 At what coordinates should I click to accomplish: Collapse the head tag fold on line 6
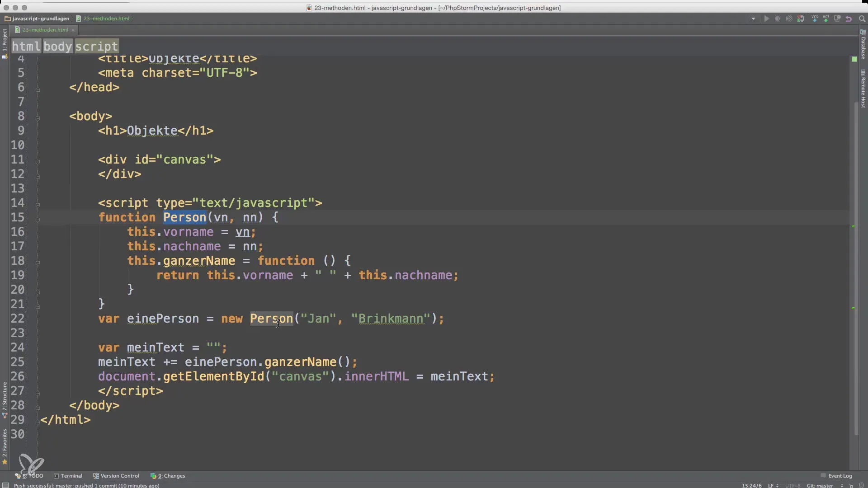(x=38, y=89)
